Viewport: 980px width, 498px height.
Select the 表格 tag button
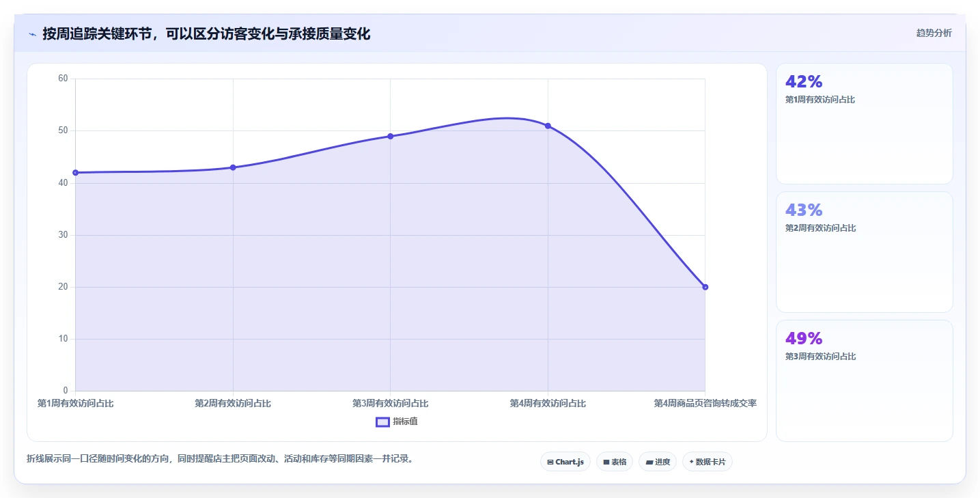[615, 462]
